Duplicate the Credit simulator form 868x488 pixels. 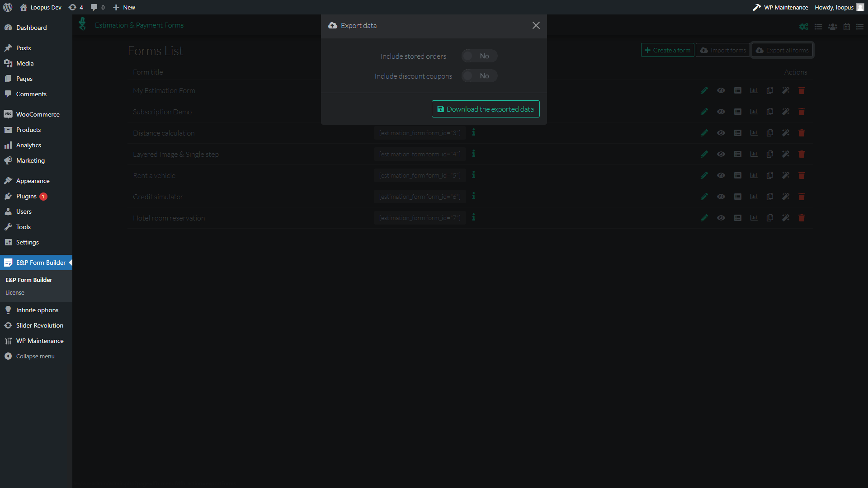coord(769,197)
